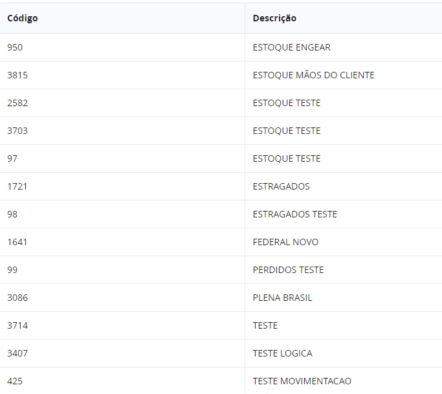Select the Descrição column header
Screen dimensions: 442x394
pos(274,18)
